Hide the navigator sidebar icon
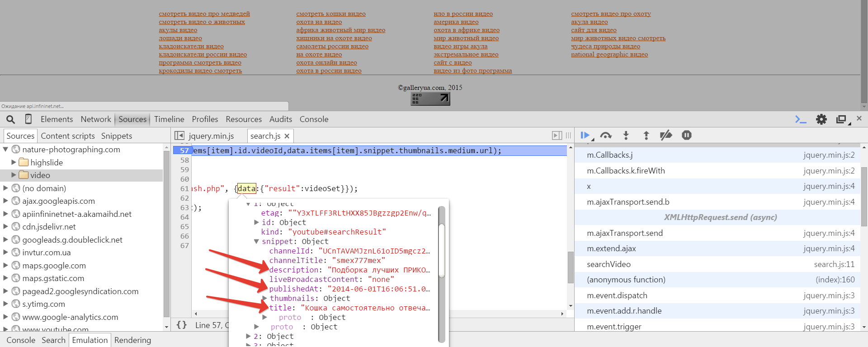868x347 pixels. pos(179,136)
